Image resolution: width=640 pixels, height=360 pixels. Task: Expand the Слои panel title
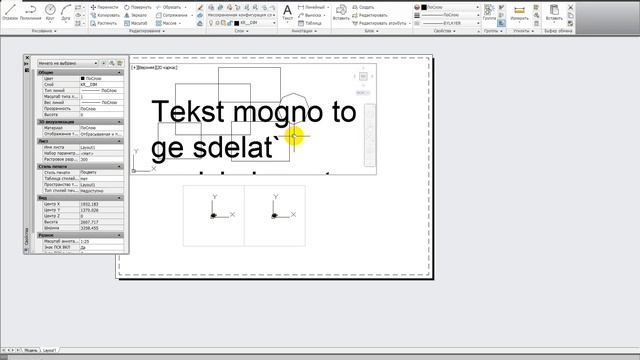coord(242,31)
